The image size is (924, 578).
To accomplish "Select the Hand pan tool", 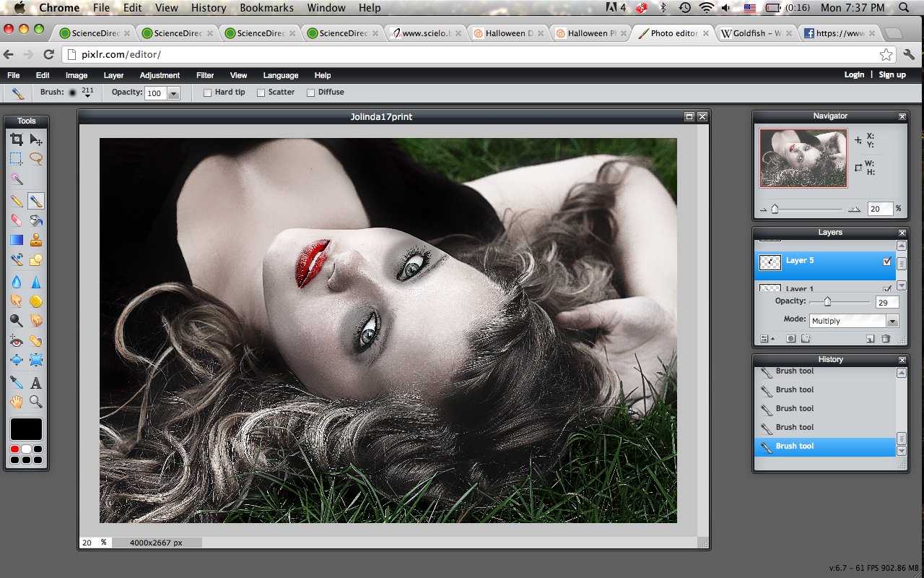I will pos(17,402).
